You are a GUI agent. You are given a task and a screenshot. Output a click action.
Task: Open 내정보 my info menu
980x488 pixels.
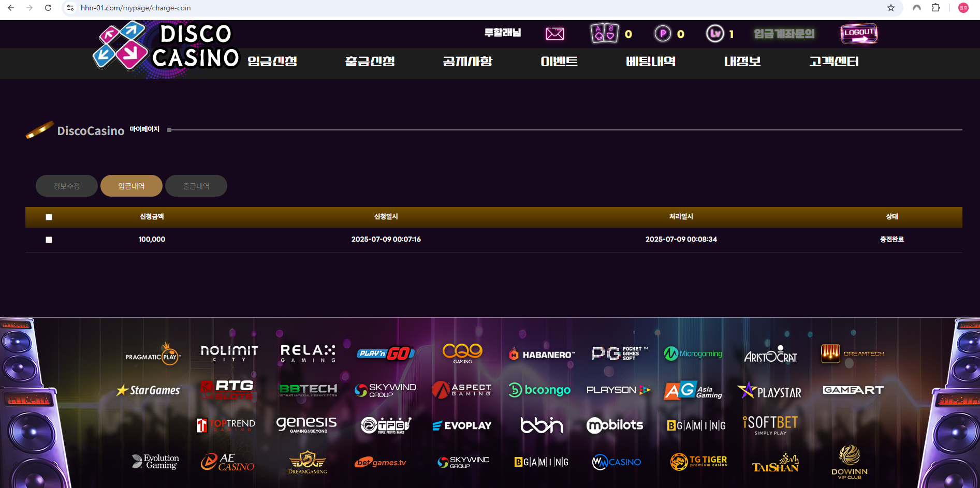click(742, 61)
